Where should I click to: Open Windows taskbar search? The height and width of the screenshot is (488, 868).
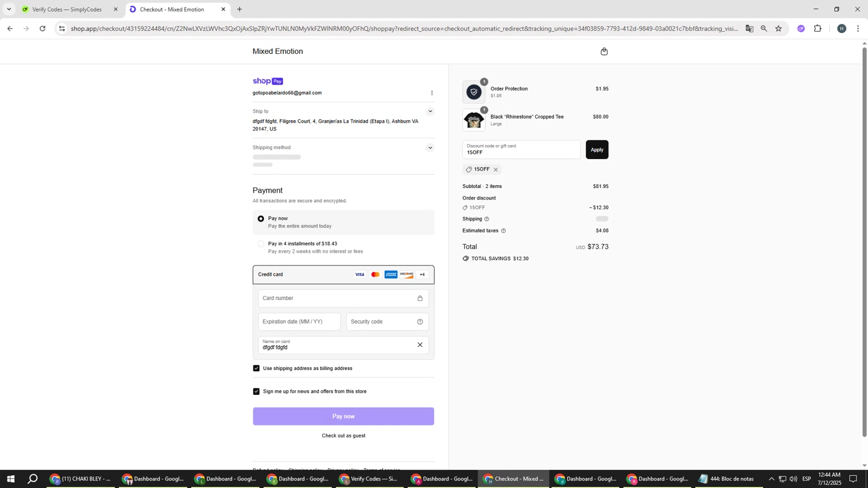33,479
